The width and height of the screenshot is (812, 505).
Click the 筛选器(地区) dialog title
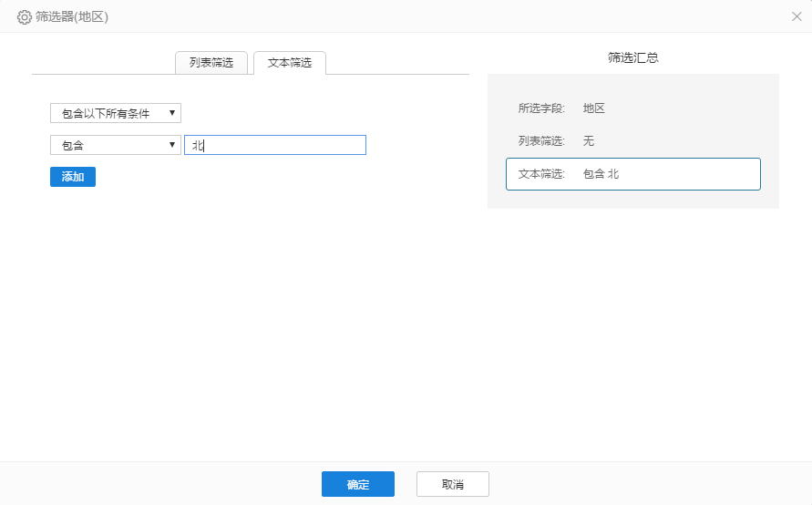71,16
